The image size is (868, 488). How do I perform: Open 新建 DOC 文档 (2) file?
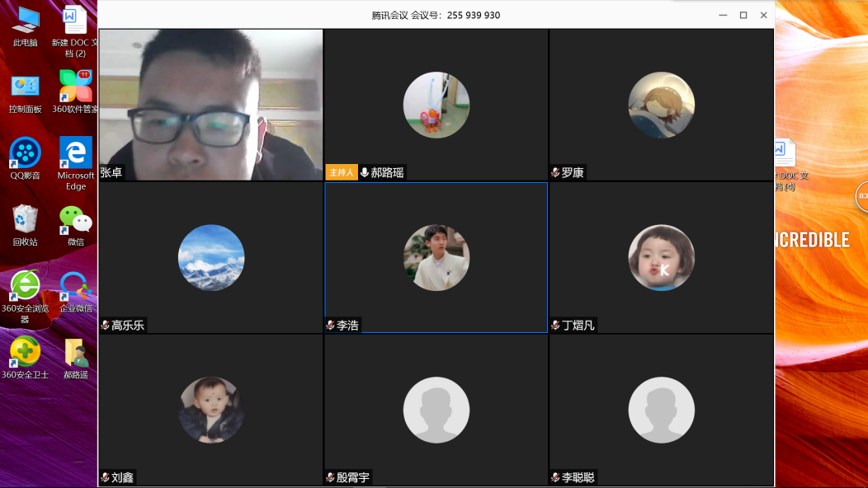[x=75, y=21]
